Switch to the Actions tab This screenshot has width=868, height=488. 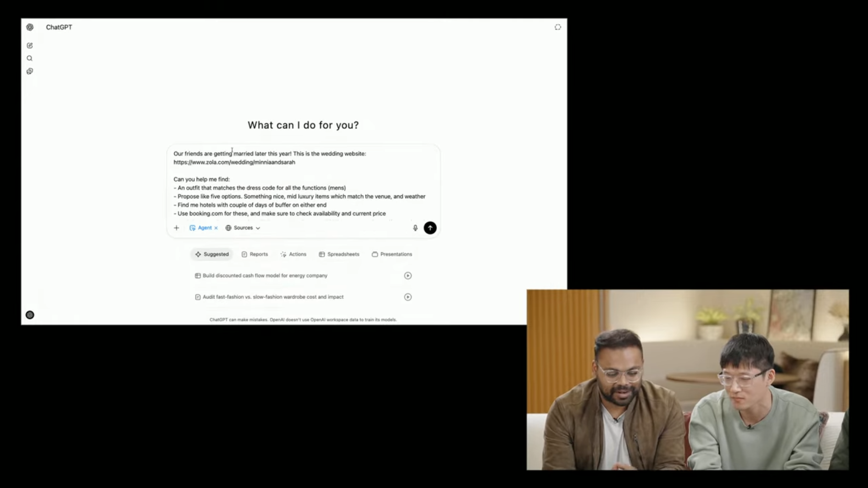pos(293,254)
